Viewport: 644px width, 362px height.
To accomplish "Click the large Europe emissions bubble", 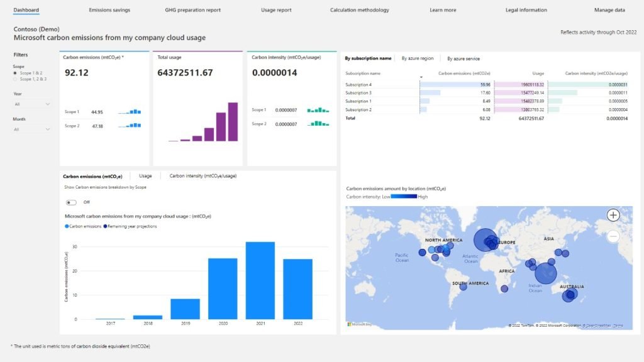I will coord(486,240).
